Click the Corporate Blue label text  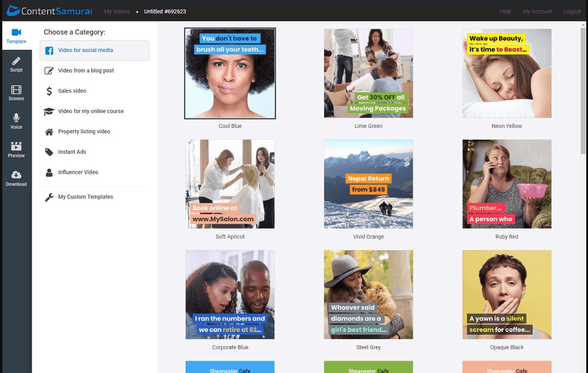230,347
